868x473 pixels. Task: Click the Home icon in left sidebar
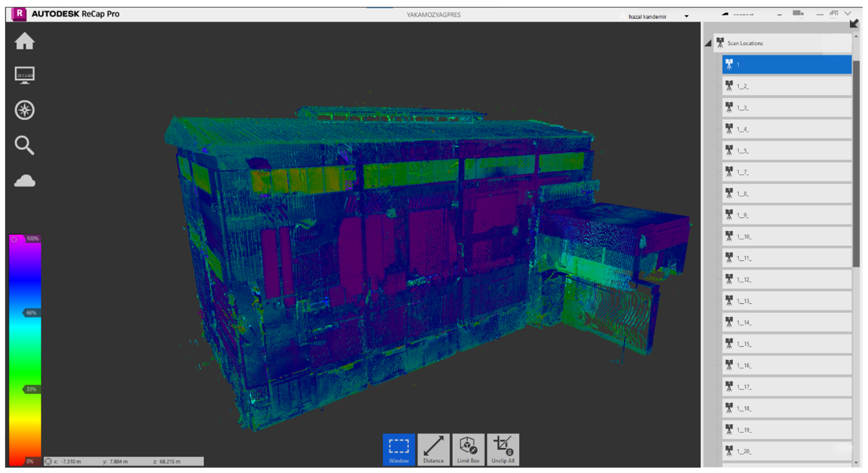tap(24, 41)
